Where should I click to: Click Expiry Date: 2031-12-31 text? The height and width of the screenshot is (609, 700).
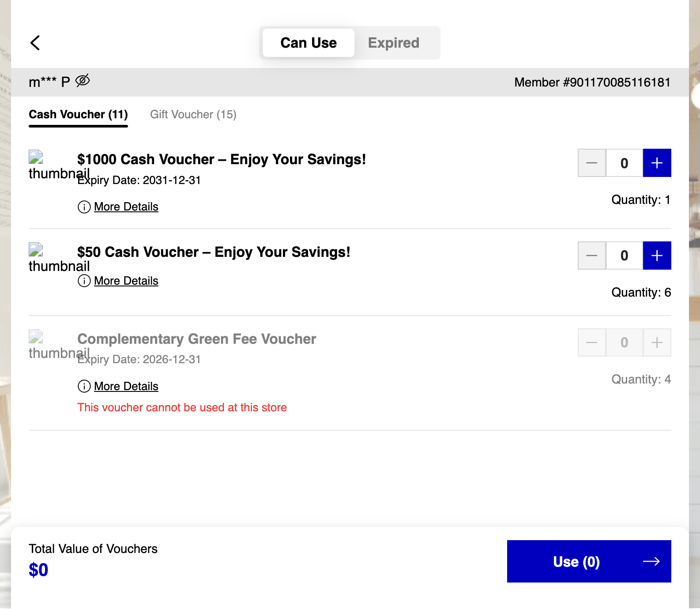(139, 180)
